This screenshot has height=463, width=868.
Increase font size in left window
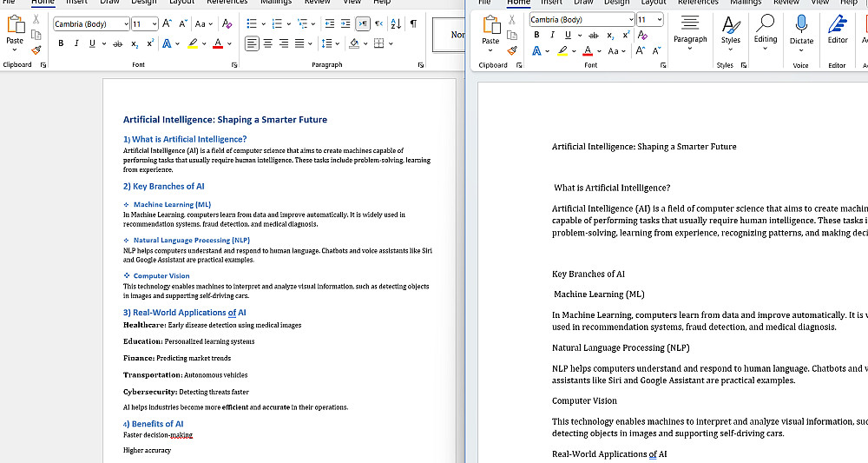(x=168, y=23)
